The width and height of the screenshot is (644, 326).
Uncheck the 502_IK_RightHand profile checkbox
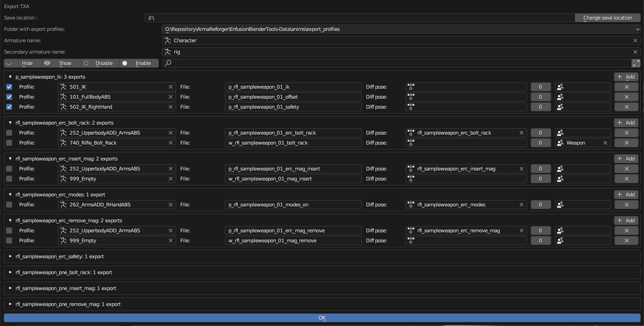[x=9, y=107]
